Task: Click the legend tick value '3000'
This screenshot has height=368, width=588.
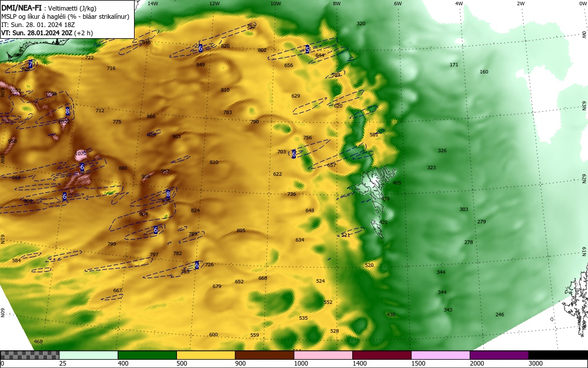Action: 536,363
